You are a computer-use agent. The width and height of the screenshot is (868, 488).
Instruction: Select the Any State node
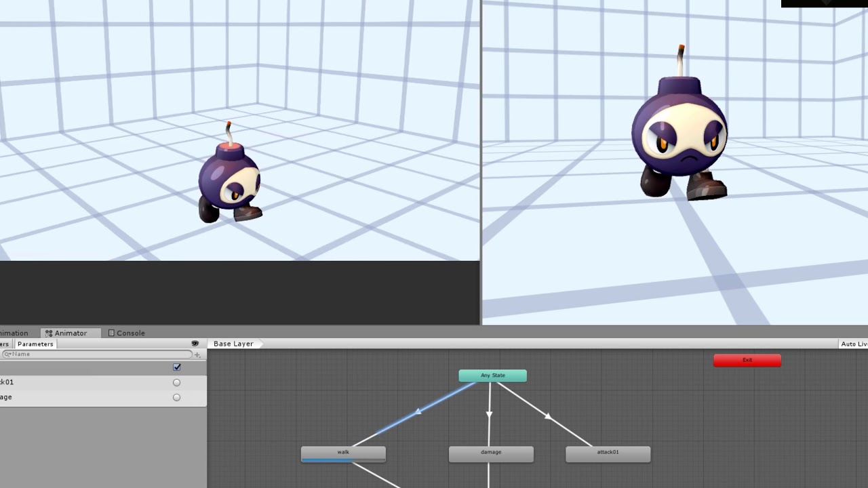pyautogui.click(x=493, y=375)
